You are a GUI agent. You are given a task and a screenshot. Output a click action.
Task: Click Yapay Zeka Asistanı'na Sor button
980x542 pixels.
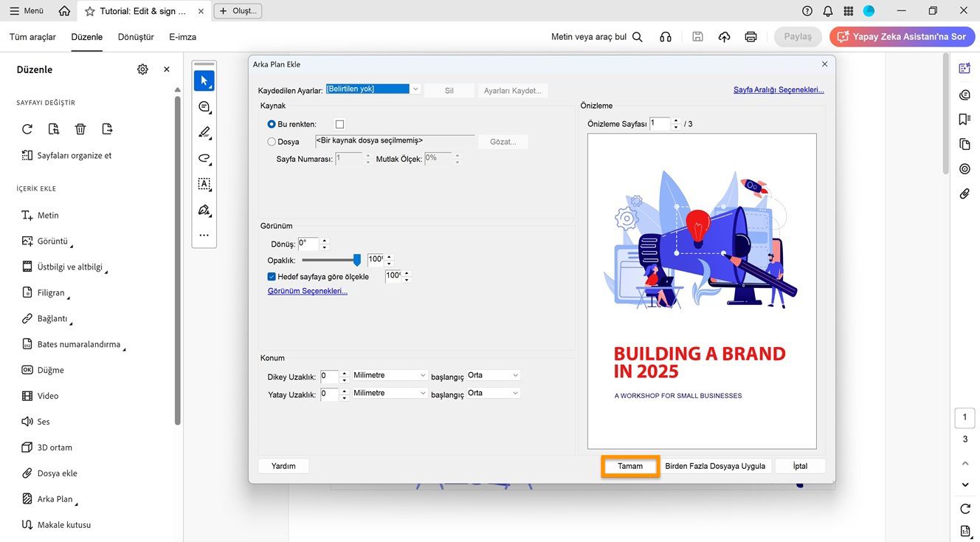[x=902, y=37]
